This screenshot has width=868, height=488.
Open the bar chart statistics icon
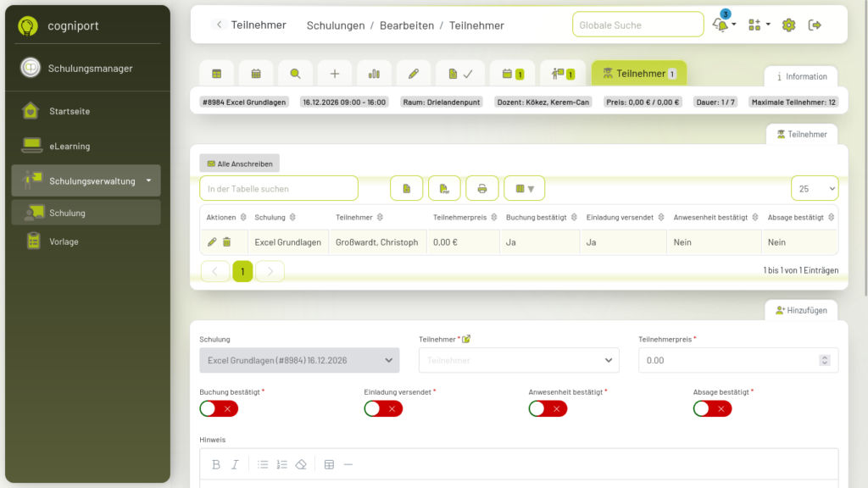click(374, 74)
